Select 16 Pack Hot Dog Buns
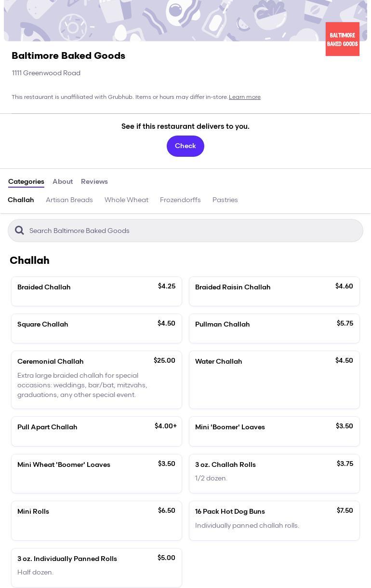Viewport: 371px width, 588px height. pyautogui.click(x=274, y=520)
